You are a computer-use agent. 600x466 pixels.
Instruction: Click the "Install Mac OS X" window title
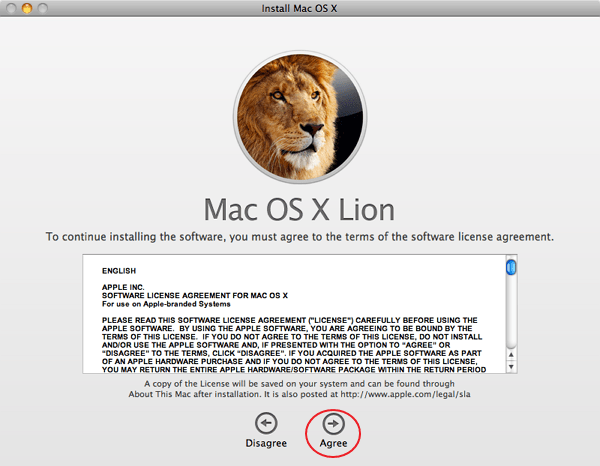pos(299,8)
